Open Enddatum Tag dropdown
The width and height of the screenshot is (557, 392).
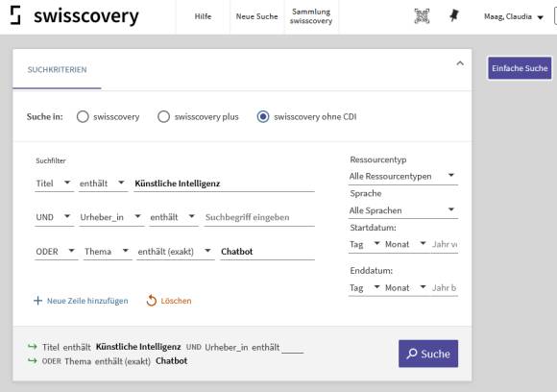click(x=365, y=287)
